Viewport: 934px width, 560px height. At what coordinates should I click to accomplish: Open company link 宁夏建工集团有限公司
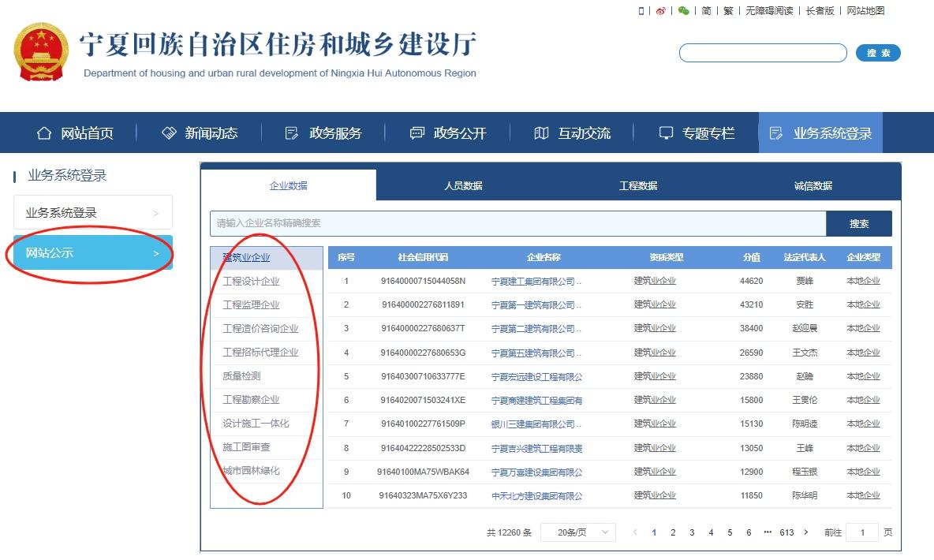[536, 282]
